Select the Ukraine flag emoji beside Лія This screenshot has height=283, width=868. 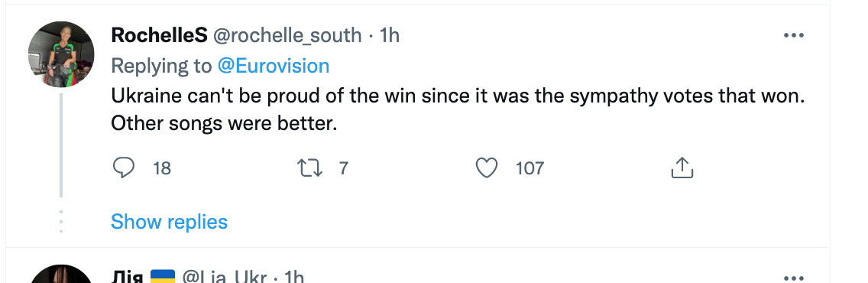163,276
